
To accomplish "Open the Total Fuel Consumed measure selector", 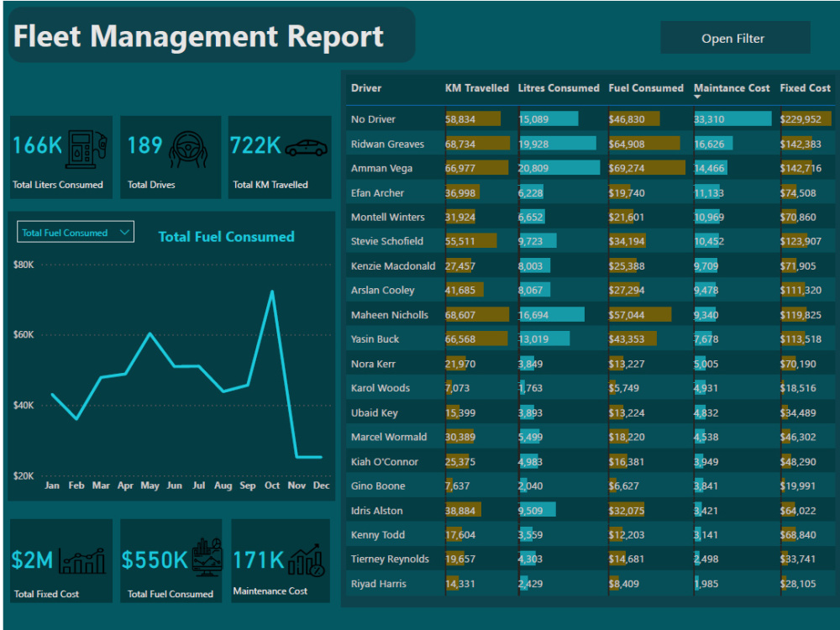I will (75, 231).
